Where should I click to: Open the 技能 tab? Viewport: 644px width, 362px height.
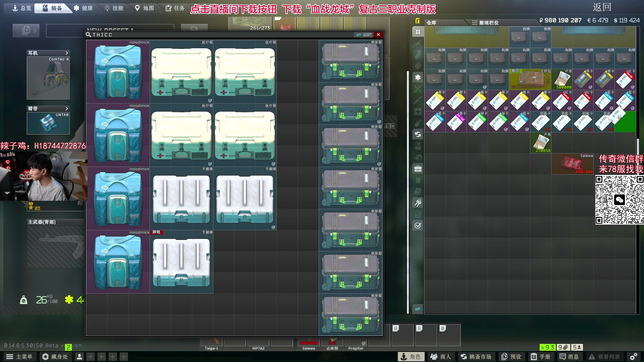pyautogui.click(x=114, y=8)
